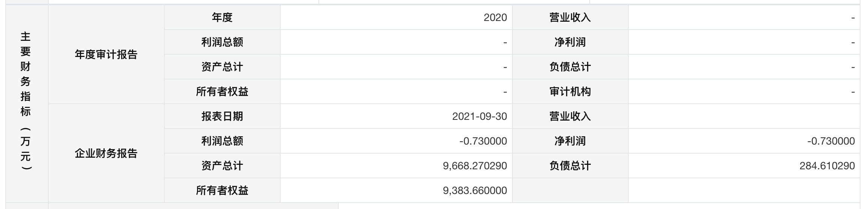This screenshot has width=868, height=209.
Task: Click 净利润 label in 年度审计报告 section
Action: tap(570, 42)
